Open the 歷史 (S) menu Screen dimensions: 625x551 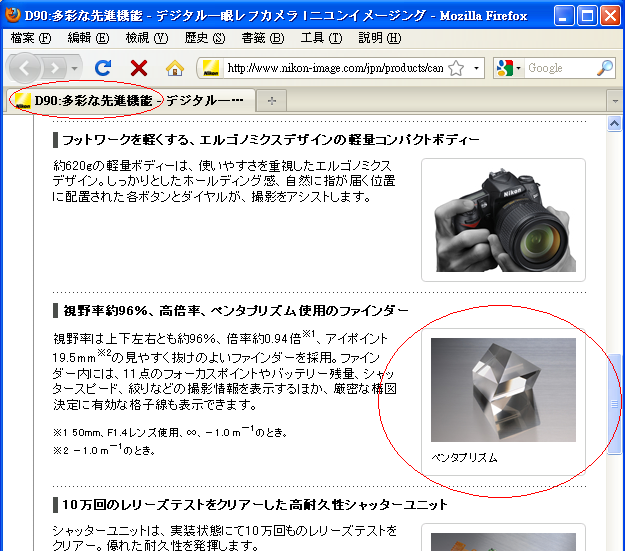pyautogui.click(x=205, y=38)
